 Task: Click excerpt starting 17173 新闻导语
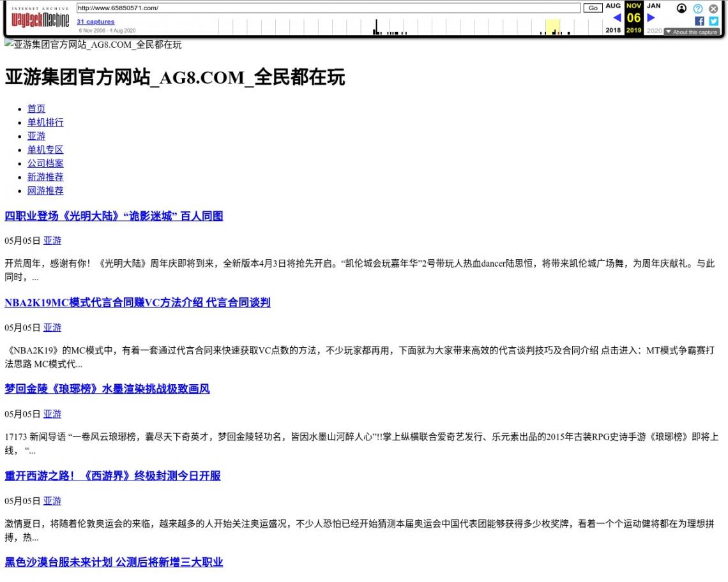pos(361,444)
